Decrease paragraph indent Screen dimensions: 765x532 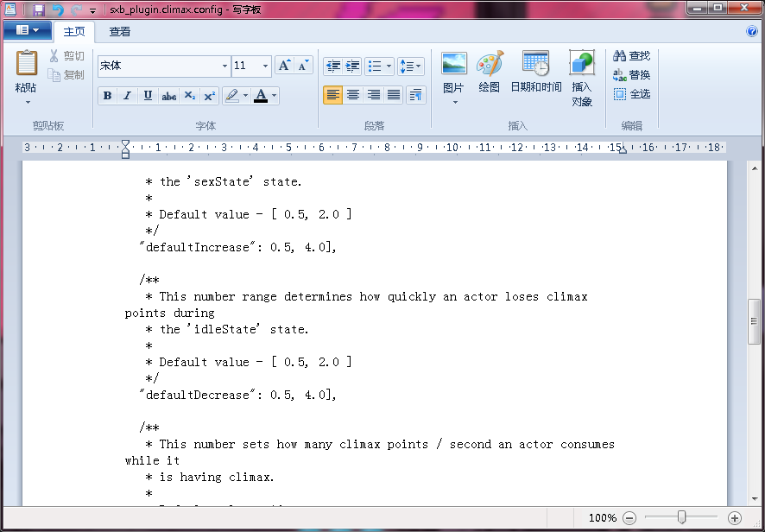click(x=333, y=66)
